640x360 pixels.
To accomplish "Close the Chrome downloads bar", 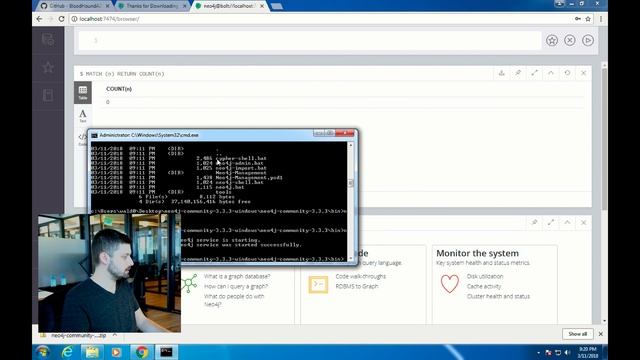I will coord(600,334).
